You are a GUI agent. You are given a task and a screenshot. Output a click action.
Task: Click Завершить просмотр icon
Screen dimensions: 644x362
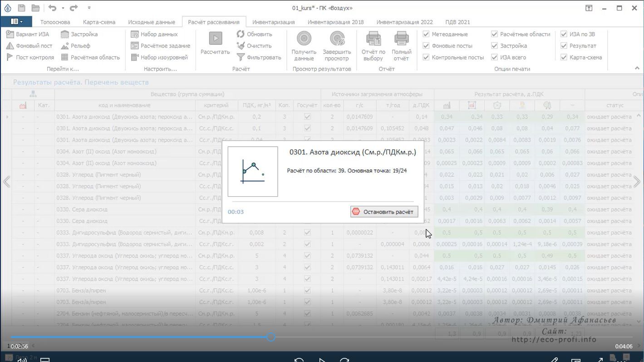point(337,38)
